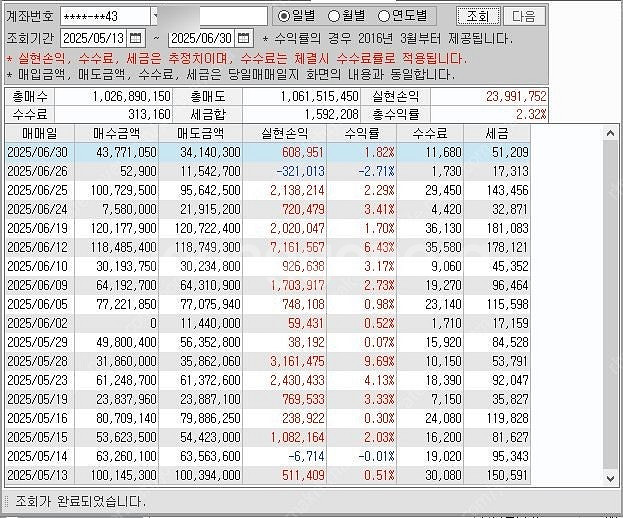Viewport: 623px width, 518px height.
Task: Select the row dated 2025/05/14
Action: [x=268, y=456]
